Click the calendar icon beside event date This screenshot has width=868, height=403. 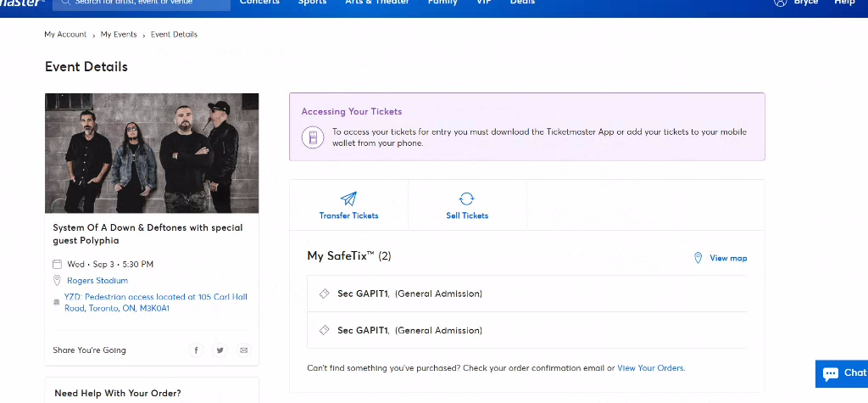click(57, 264)
